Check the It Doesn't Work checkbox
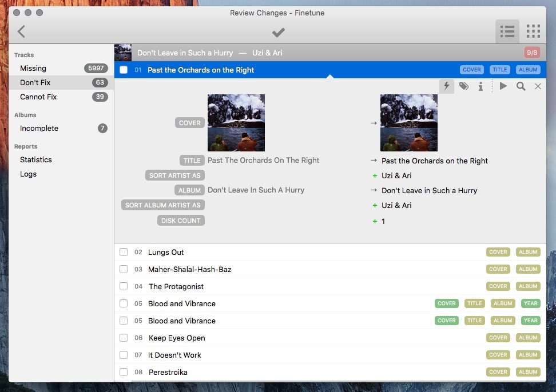556x392 pixels. [124, 355]
